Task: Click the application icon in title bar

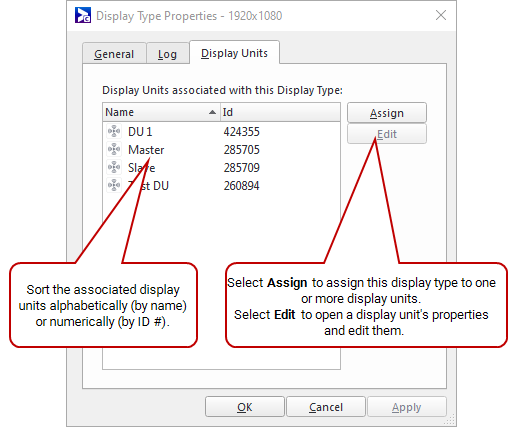Action: [x=83, y=15]
